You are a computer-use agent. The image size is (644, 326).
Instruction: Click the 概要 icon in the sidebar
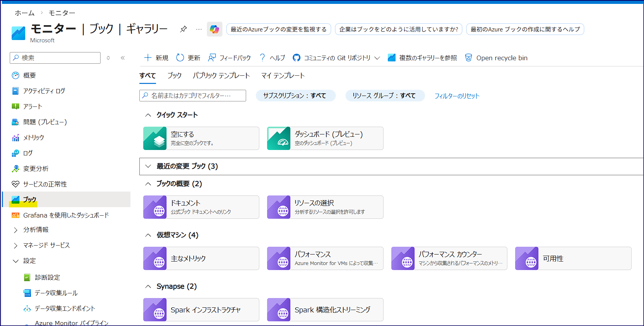click(16, 75)
